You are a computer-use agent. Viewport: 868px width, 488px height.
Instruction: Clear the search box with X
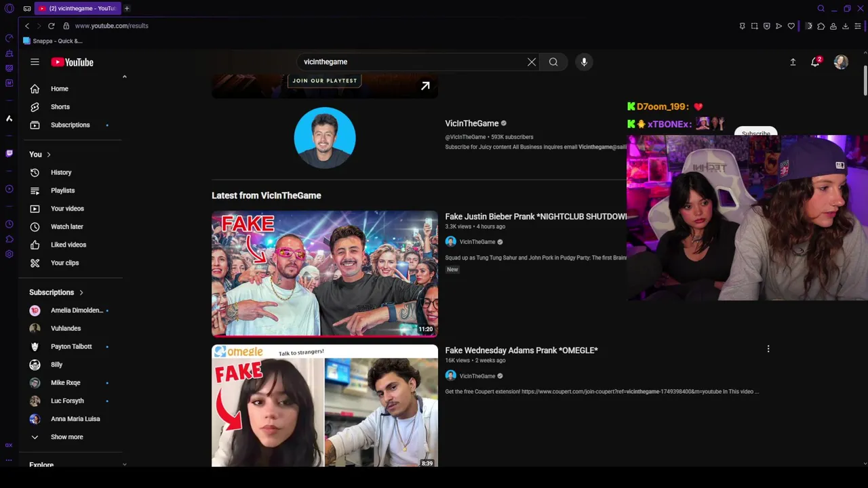(532, 62)
